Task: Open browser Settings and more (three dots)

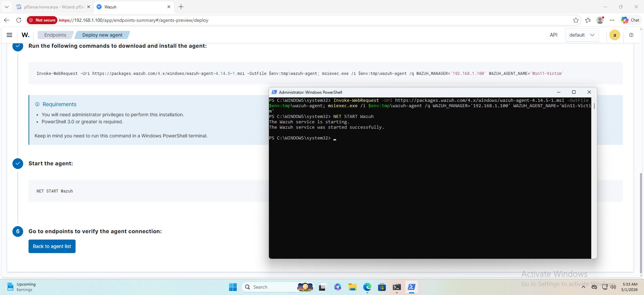Action: pos(612,20)
